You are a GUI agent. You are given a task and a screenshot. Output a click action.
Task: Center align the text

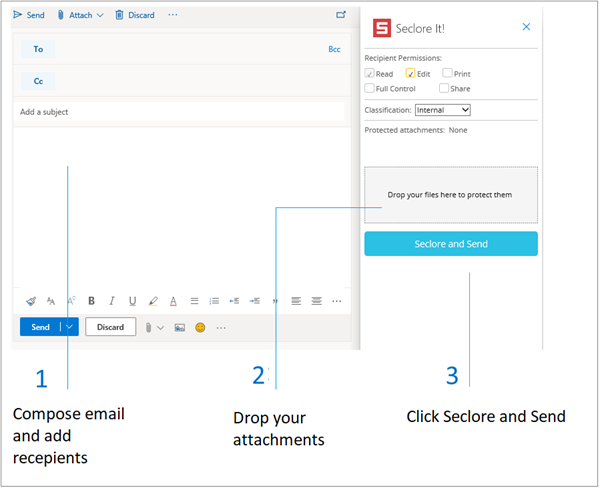[318, 302]
